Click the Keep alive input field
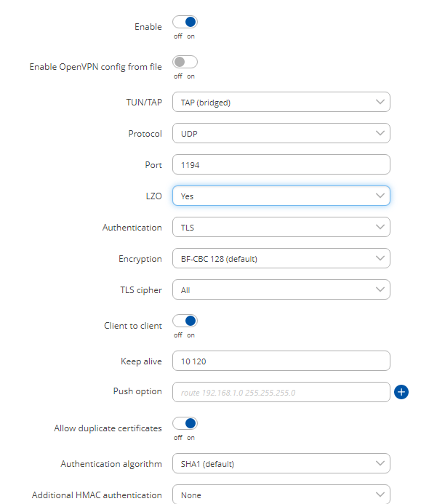The height and width of the screenshot is (504, 421). click(x=281, y=361)
